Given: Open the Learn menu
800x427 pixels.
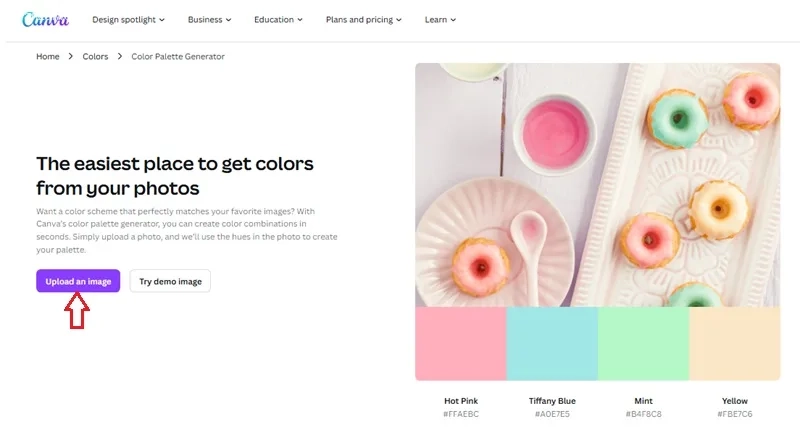Looking at the screenshot, I should coord(440,19).
